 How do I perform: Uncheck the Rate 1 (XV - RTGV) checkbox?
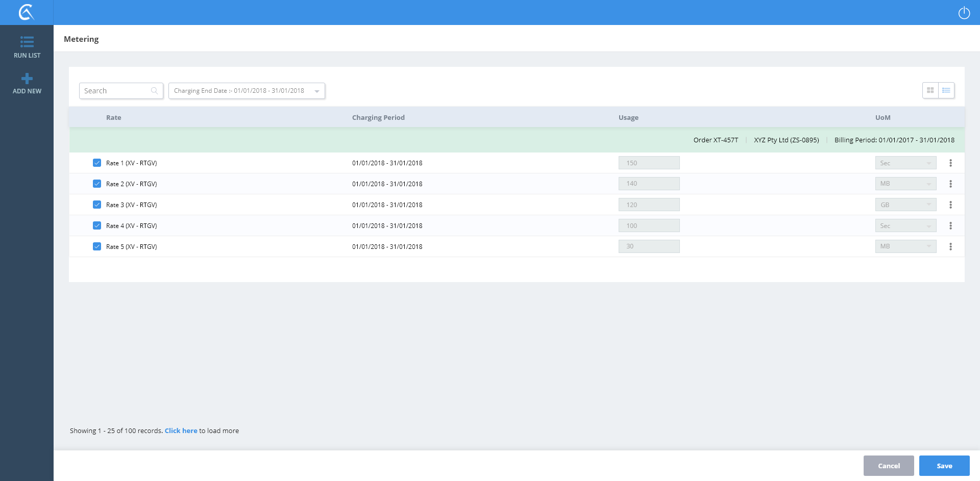tap(97, 163)
